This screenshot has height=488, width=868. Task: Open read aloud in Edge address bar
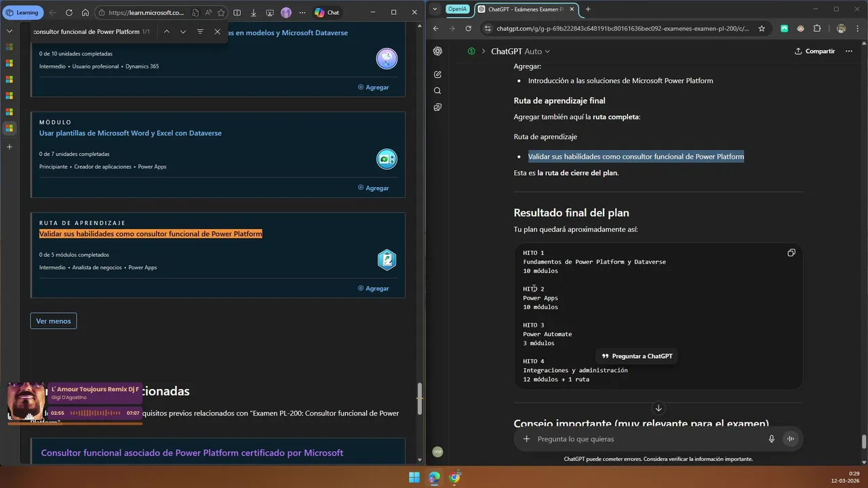[x=208, y=12]
